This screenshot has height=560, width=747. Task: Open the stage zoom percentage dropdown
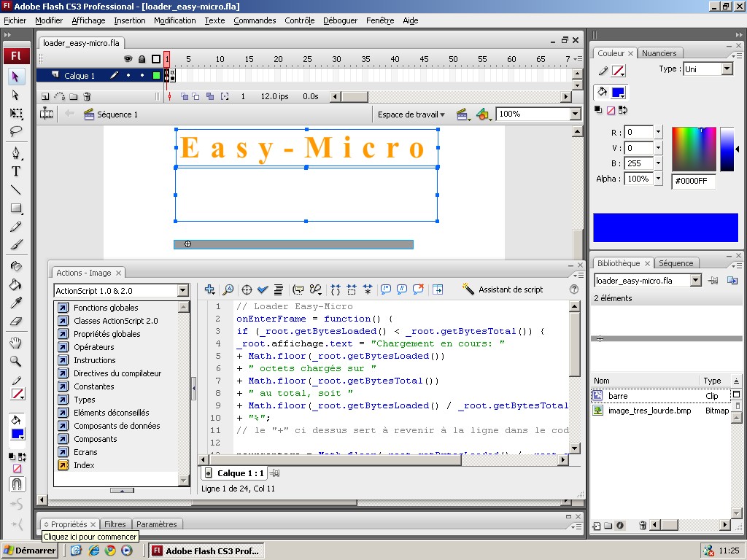coord(575,114)
